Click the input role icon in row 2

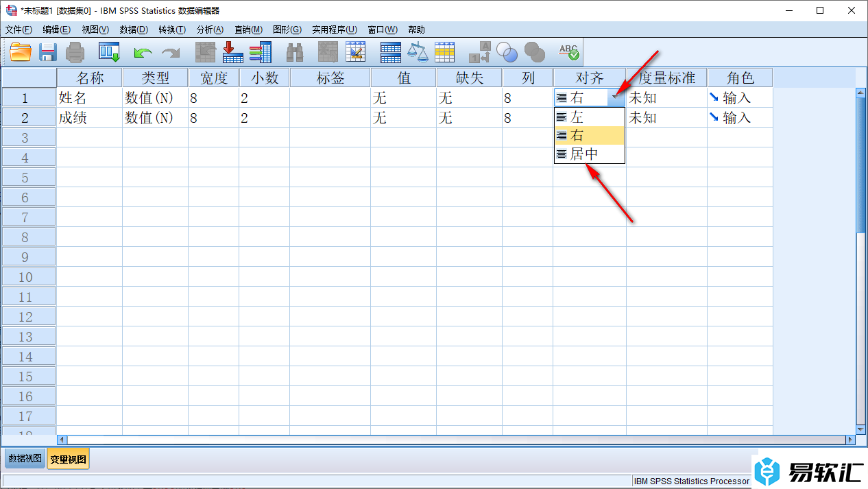pos(714,117)
